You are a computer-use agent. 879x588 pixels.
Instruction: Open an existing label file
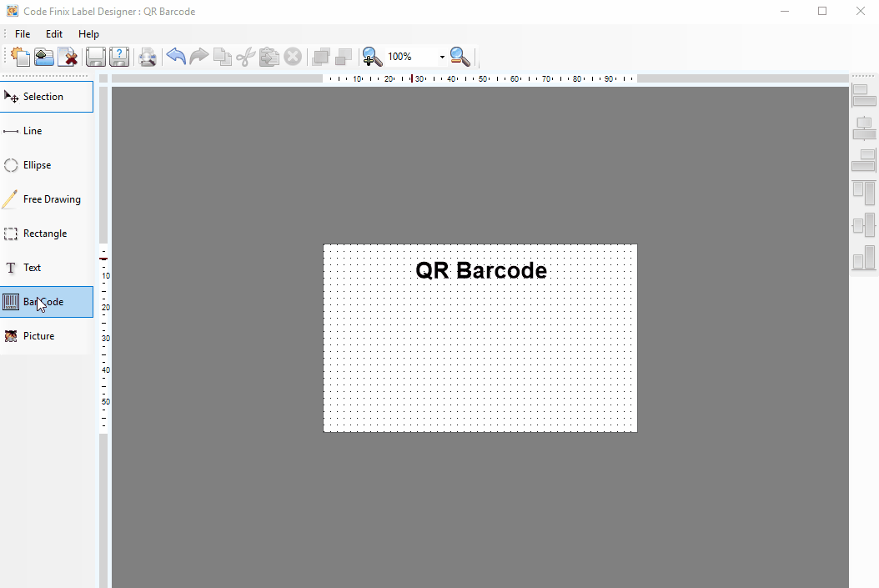[44, 57]
